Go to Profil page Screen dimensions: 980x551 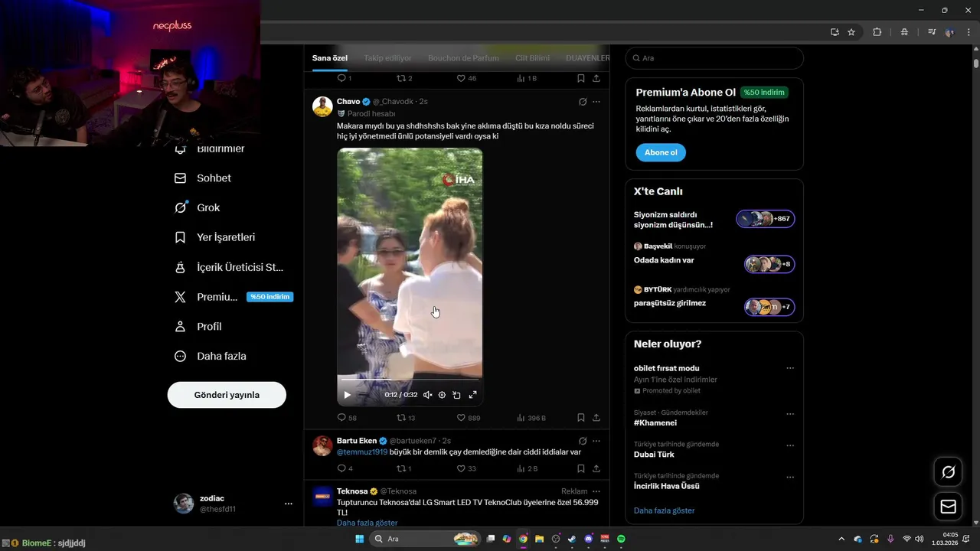tap(199, 327)
